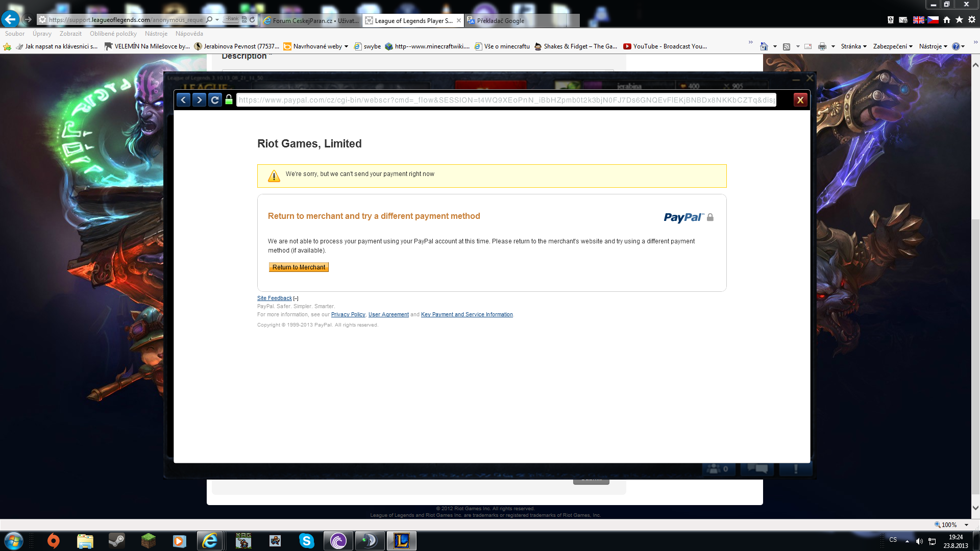Collapse the Site Feedback section
This screenshot has width=980, height=551.
point(296,298)
